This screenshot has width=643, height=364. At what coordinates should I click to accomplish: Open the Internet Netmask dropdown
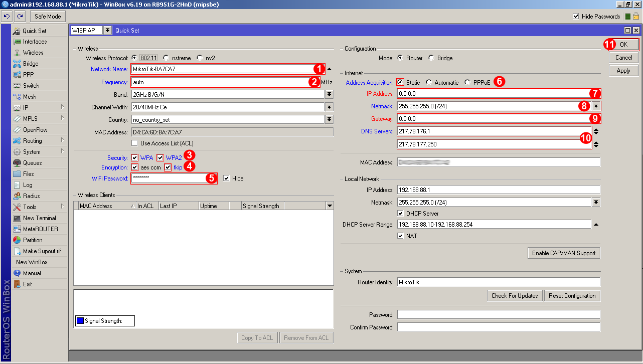pyautogui.click(x=596, y=106)
